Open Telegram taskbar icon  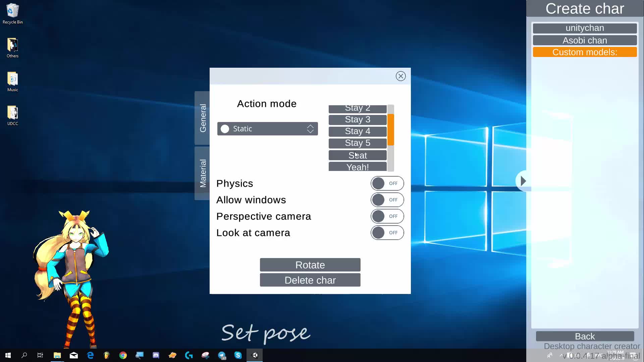pos(222,355)
